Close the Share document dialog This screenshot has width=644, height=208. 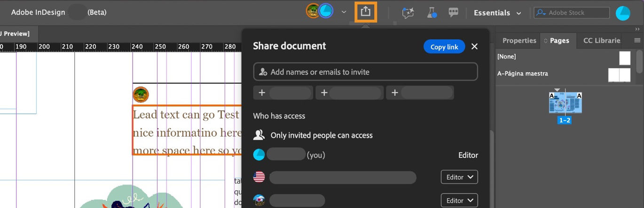474,46
